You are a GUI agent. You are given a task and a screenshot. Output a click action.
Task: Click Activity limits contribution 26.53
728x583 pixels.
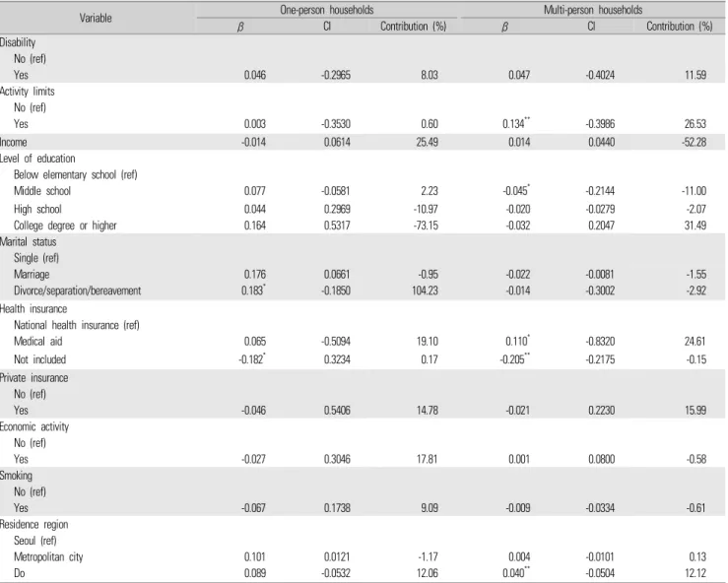(695, 124)
